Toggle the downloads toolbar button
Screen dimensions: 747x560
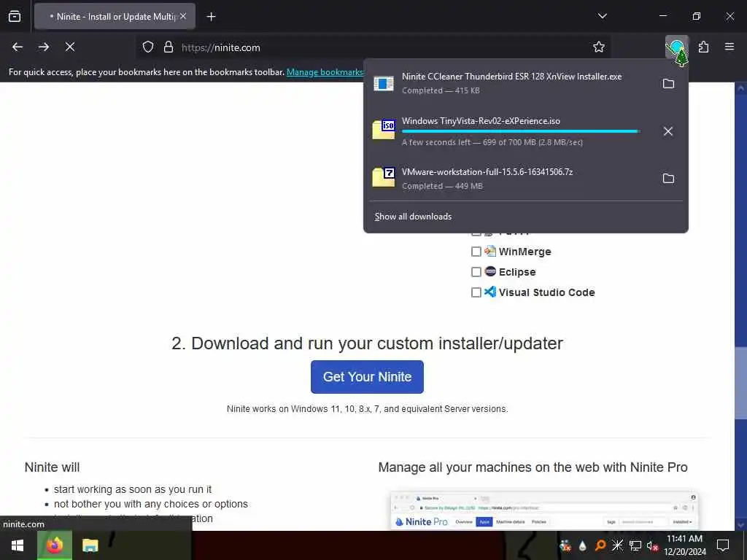677,47
